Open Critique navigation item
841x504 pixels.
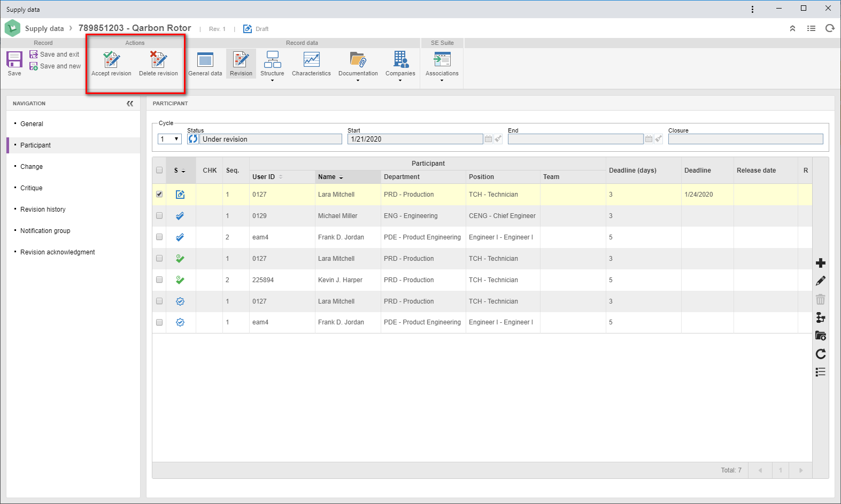(x=31, y=188)
